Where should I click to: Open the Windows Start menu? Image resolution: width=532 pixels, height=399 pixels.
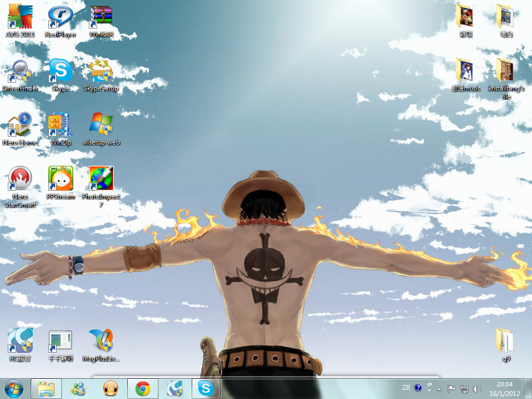point(14,388)
